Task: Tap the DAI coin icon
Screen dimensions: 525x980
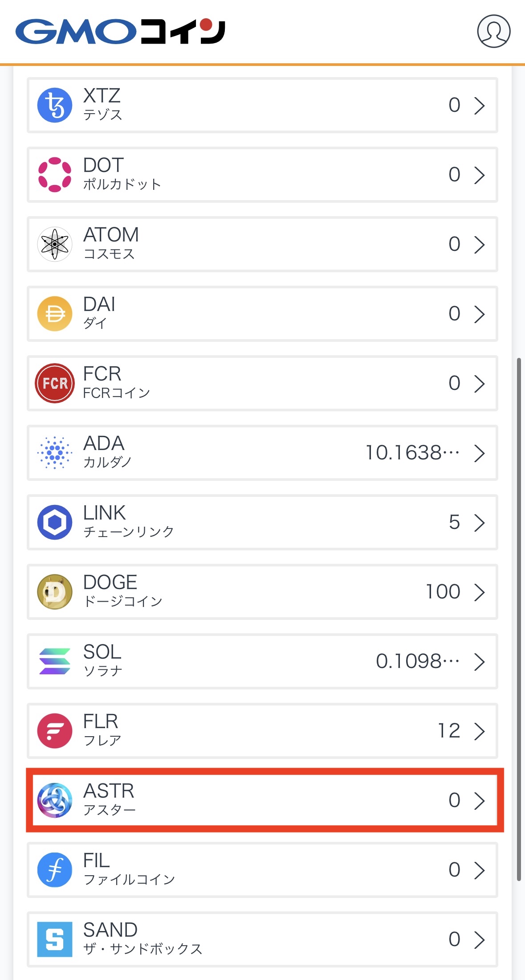Action: tap(55, 314)
